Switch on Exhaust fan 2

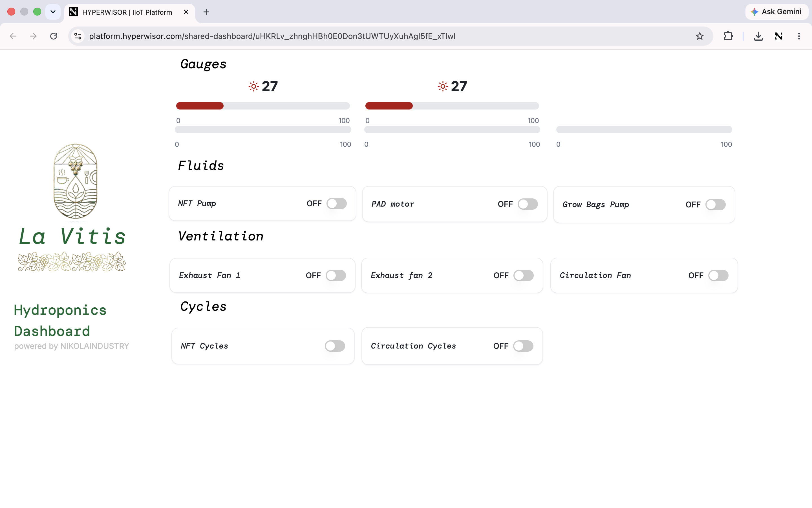(524, 275)
